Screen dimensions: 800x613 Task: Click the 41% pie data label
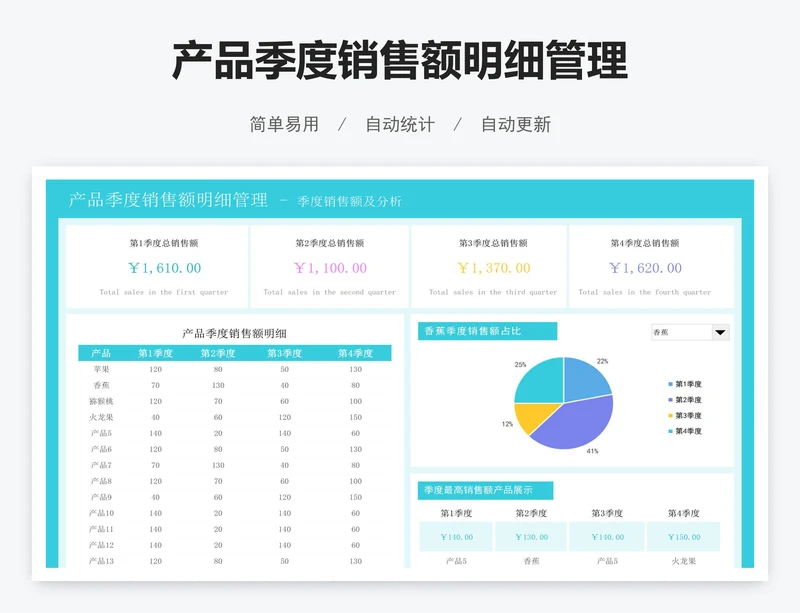[x=592, y=451]
